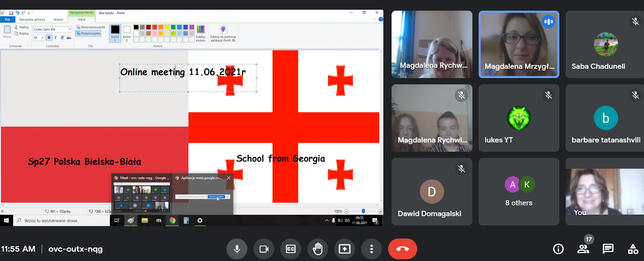Click the Save icon in Paint title bar
This screenshot has height=261, width=644.
[x=11, y=13]
